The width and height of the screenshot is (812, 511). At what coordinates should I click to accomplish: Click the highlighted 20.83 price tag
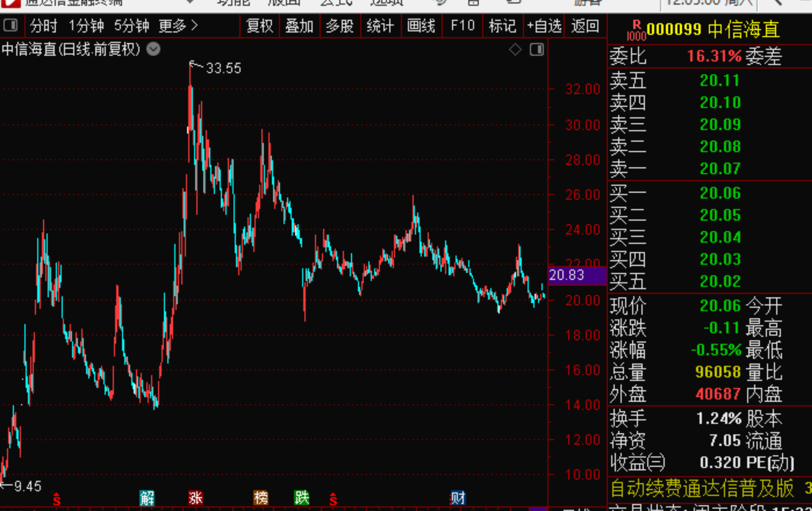(x=576, y=275)
